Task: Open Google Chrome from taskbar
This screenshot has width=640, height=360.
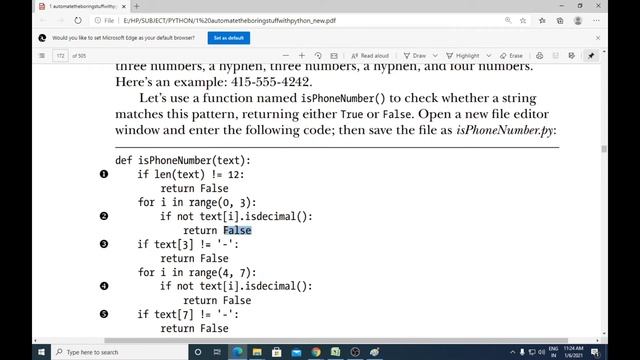Action: [316, 352]
